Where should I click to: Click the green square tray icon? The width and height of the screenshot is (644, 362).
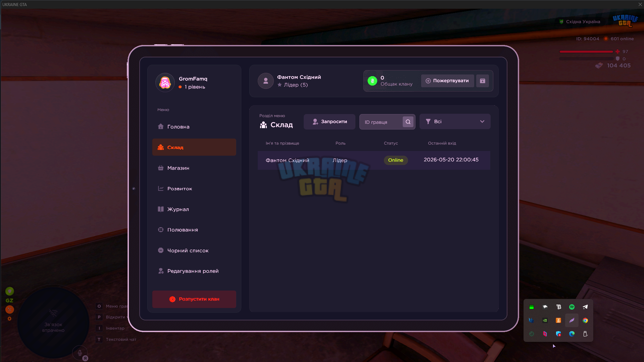point(532,307)
